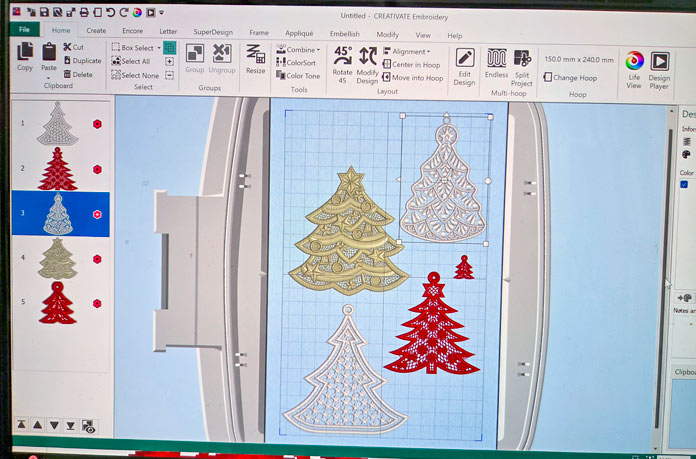This screenshot has width=696, height=459.
Task: Click the Split Project tool
Action: click(x=522, y=68)
